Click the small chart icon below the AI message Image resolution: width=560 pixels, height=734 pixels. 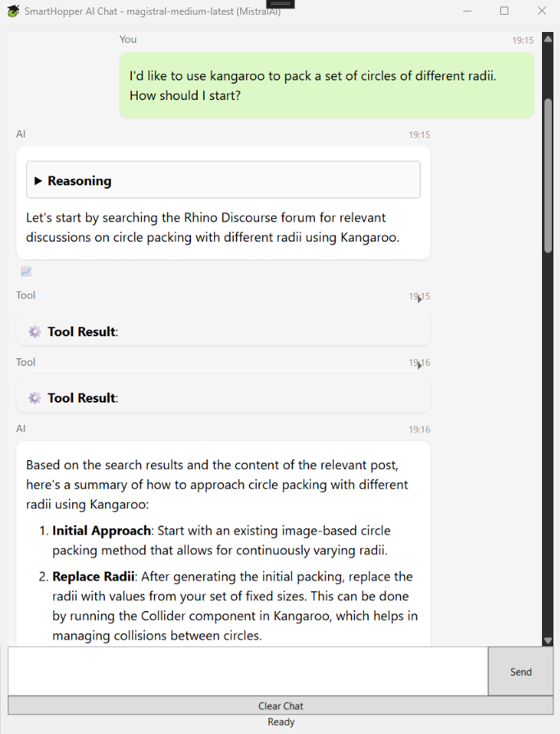click(26, 271)
